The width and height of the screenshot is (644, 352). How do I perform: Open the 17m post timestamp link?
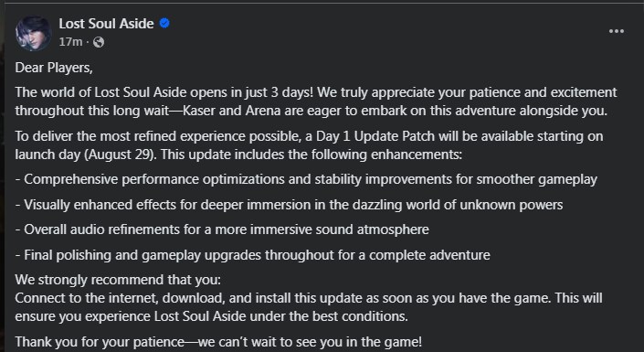tap(70, 42)
